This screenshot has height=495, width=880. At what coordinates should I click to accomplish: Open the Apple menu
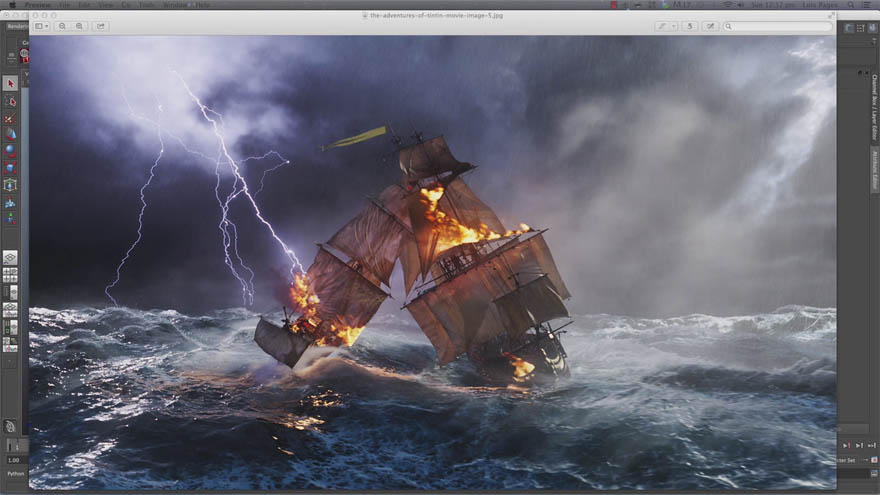click(13, 4)
